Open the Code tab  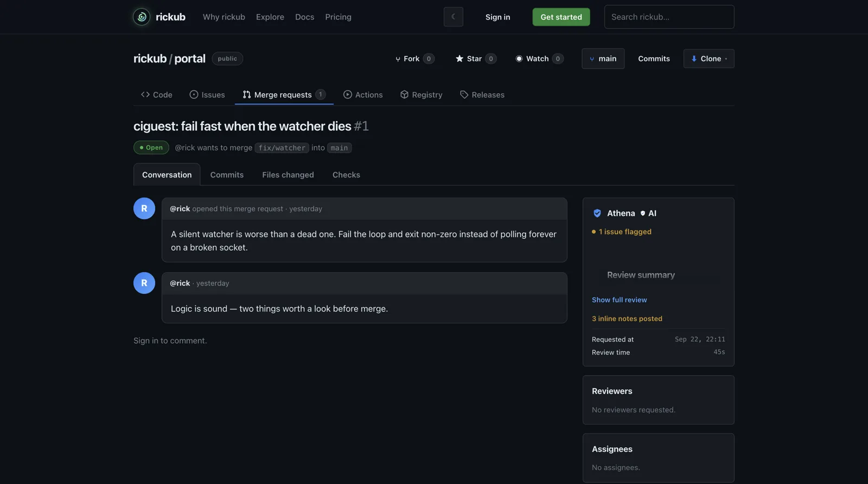coord(157,94)
